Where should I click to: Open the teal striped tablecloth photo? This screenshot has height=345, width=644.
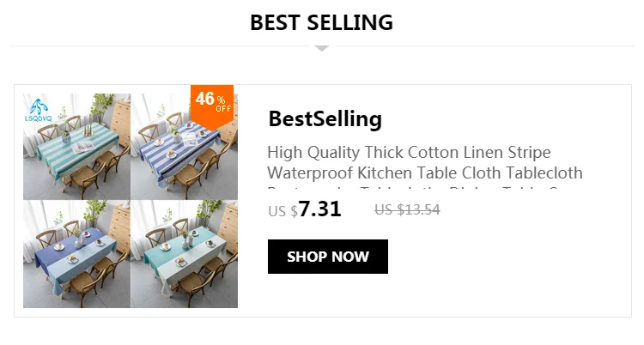(x=76, y=147)
